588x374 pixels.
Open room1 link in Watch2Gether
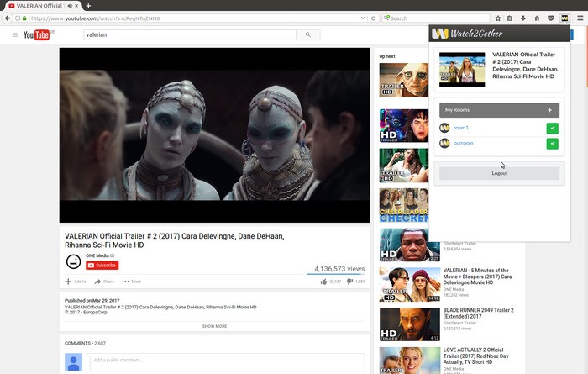[461, 128]
